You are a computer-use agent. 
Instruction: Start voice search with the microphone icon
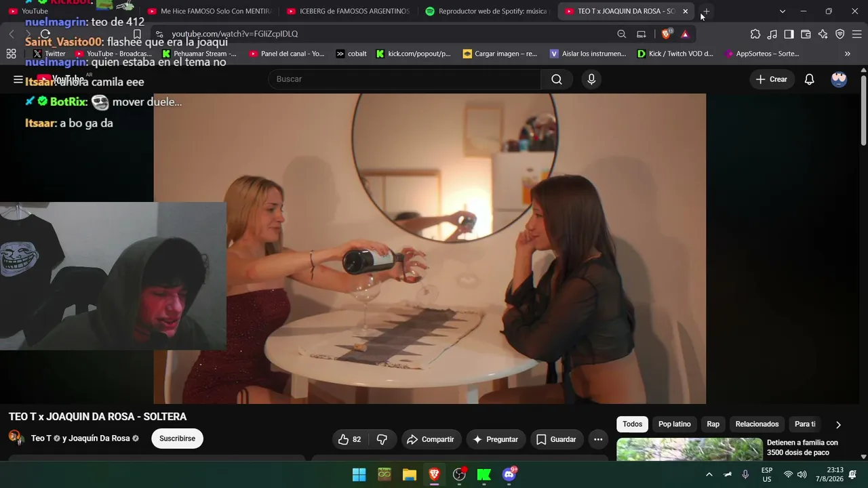(x=591, y=79)
